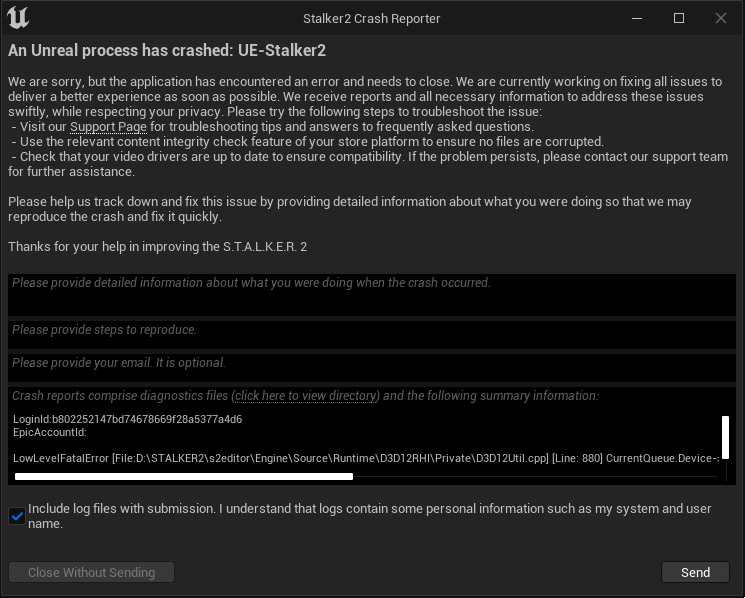The image size is (745, 598).
Task: Close the Stalker2 Crash Reporter window
Action: pyautogui.click(x=721, y=18)
